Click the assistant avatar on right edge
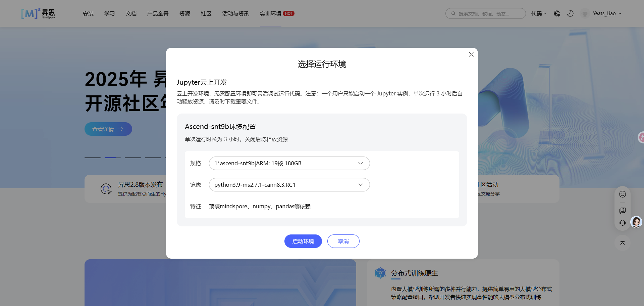 click(636, 222)
